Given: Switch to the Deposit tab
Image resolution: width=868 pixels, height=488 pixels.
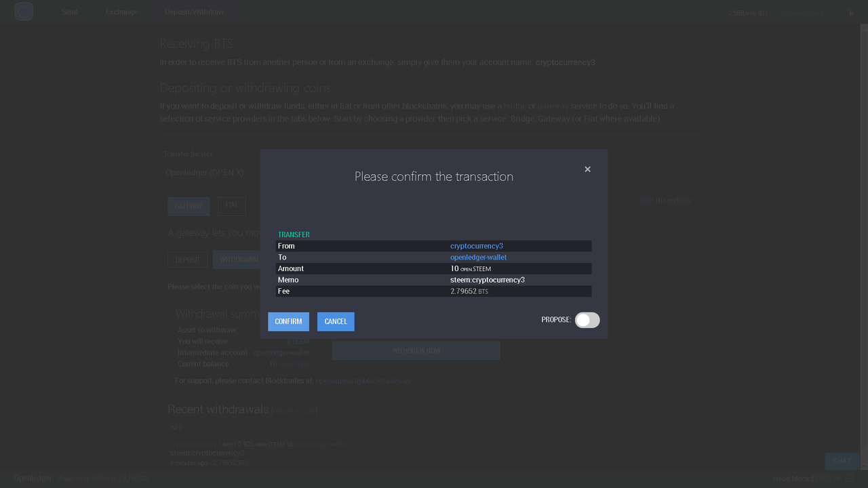Looking at the screenshot, I should click(x=188, y=260).
